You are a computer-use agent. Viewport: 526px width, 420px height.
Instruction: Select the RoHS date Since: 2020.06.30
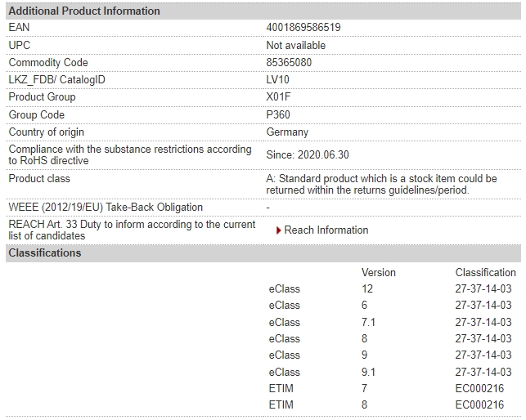pyautogui.click(x=308, y=155)
